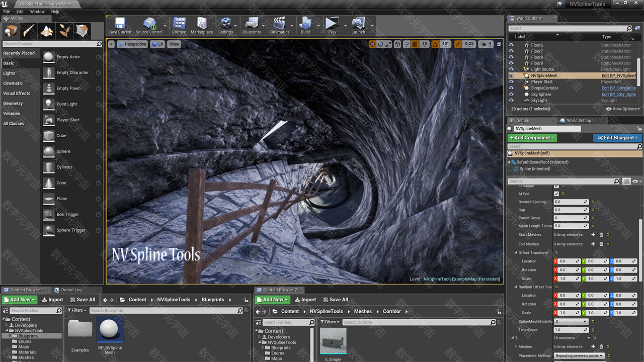
Task: Select the Geometry Editing mode icon
Action: pyautogui.click(x=82, y=31)
